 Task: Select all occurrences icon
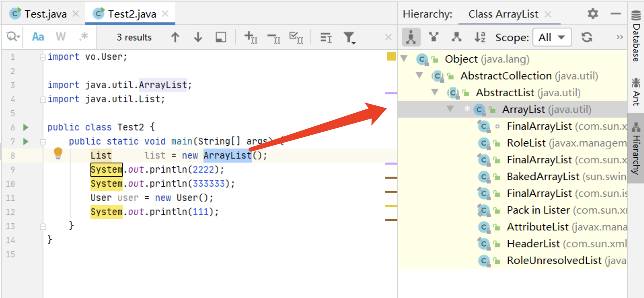[x=296, y=37]
